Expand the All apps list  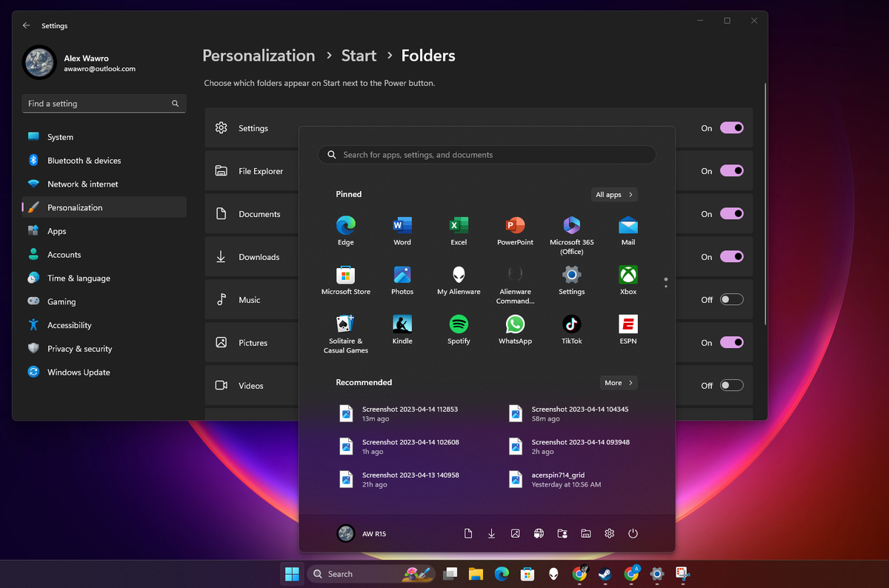pyautogui.click(x=613, y=194)
